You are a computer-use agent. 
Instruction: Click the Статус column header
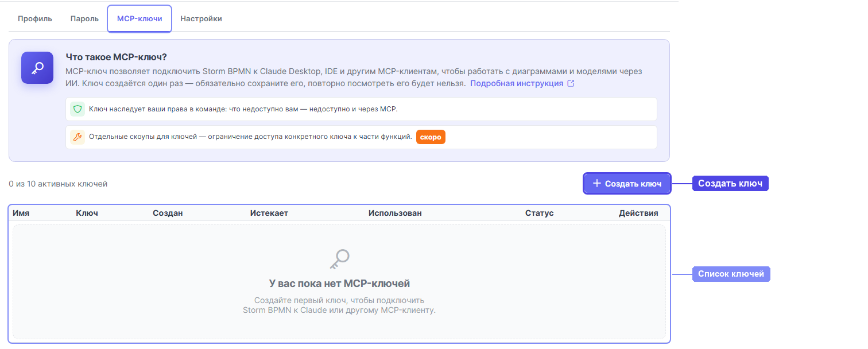tap(540, 213)
